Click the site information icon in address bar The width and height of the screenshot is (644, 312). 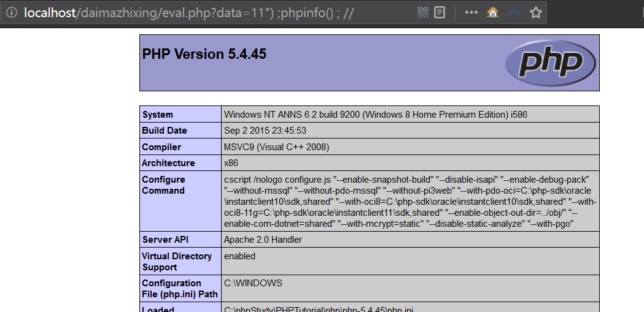(x=12, y=13)
